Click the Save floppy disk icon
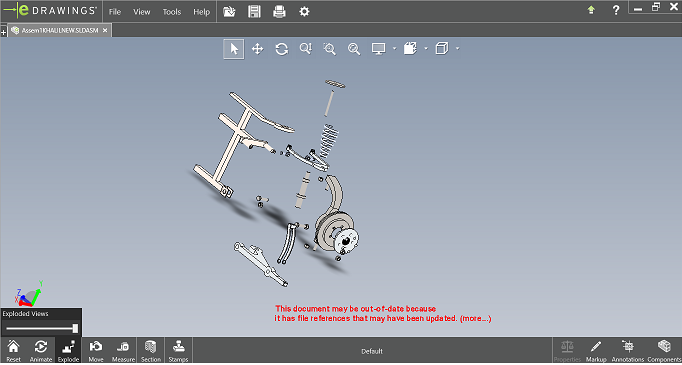 [x=254, y=12]
